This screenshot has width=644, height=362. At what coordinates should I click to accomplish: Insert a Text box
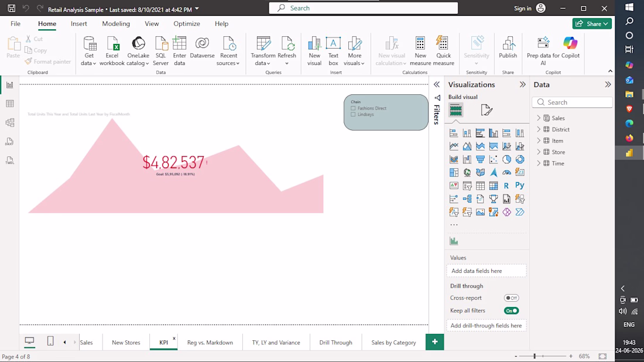[333, 51]
